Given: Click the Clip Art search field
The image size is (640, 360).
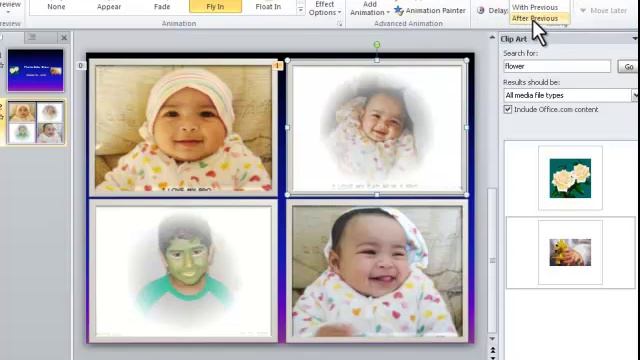Looking at the screenshot, I should [x=557, y=66].
